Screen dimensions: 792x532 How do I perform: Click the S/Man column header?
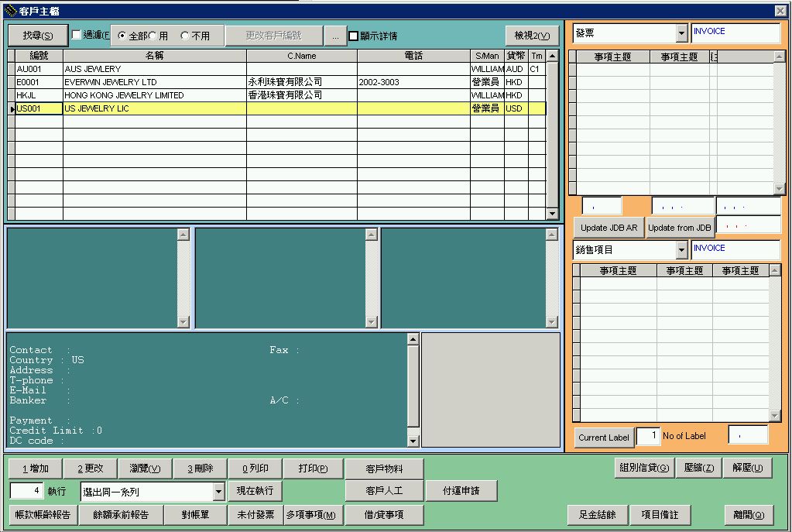pyautogui.click(x=487, y=56)
